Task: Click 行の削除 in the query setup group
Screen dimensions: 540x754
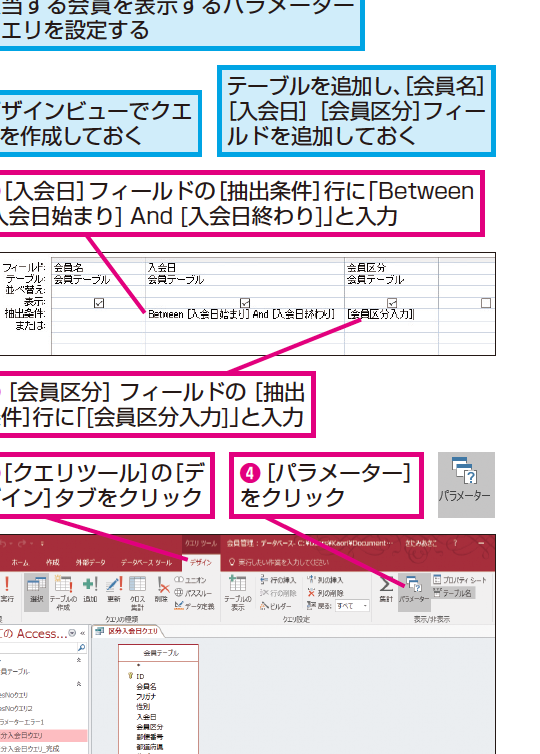Action: [278, 593]
